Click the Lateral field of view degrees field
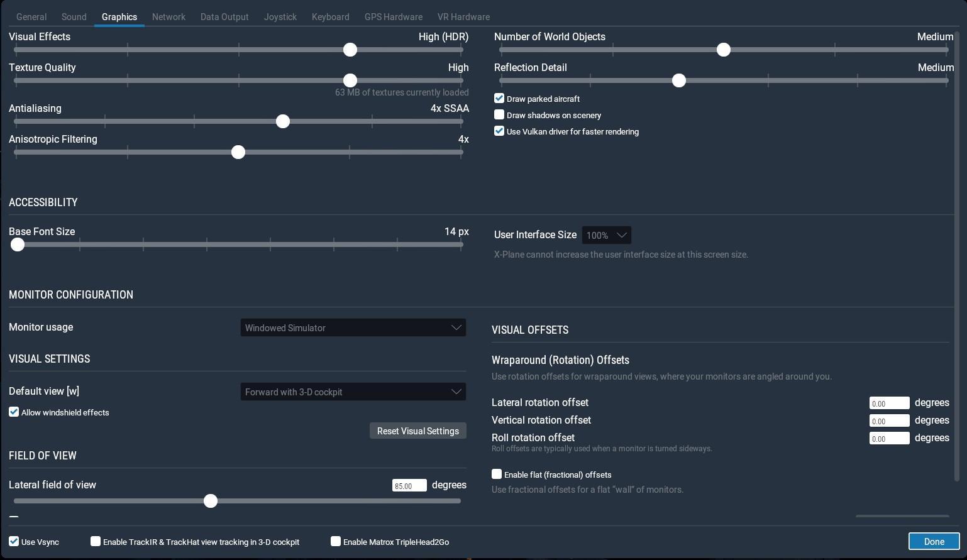The image size is (967, 560). [x=409, y=485]
